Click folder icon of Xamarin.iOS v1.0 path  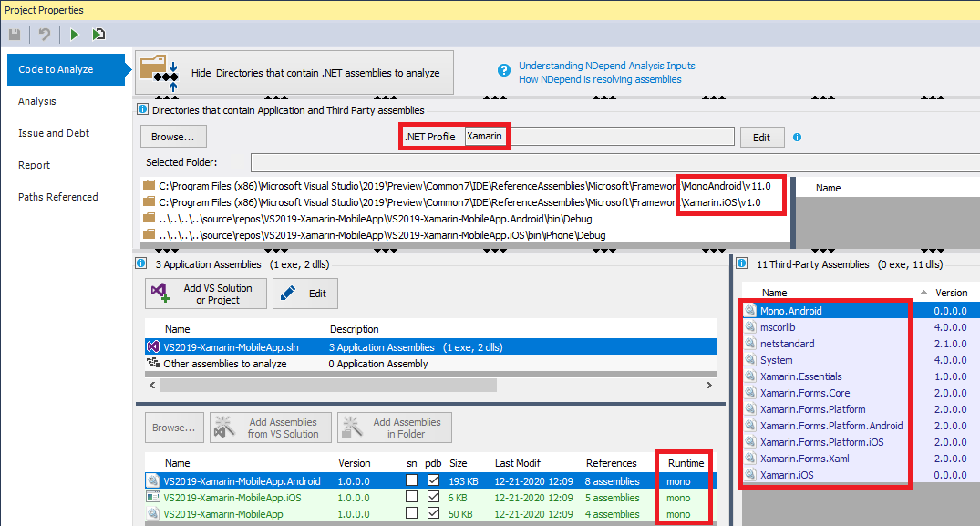click(x=149, y=201)
